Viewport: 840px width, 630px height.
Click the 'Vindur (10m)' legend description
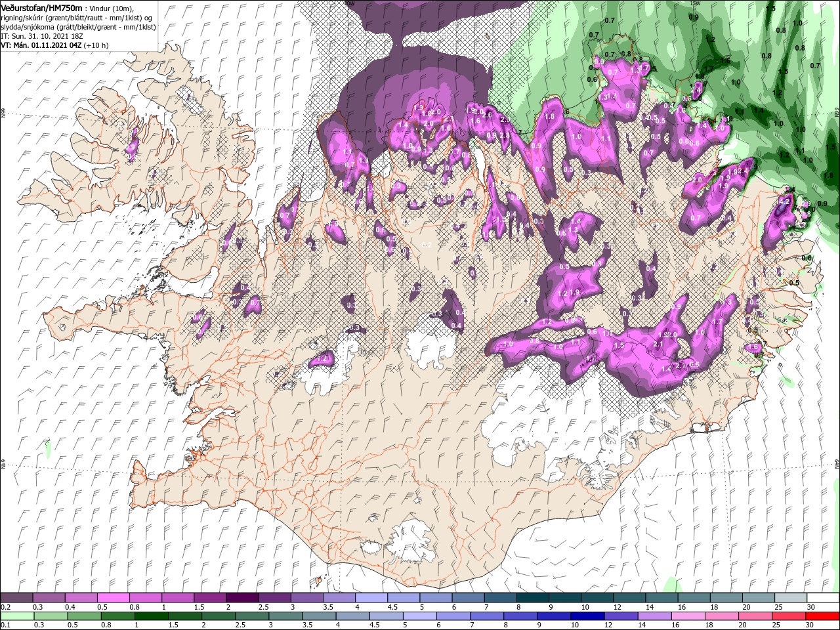click(112, 8)
